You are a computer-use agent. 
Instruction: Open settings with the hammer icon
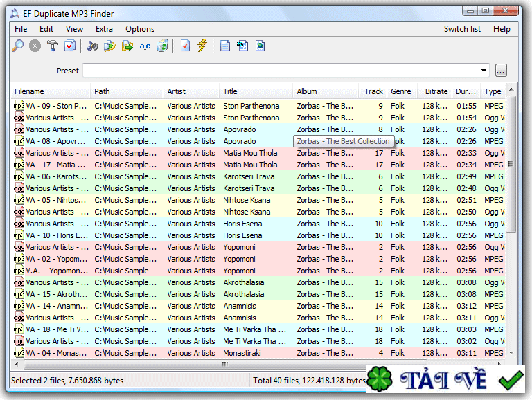pos(52,46)
